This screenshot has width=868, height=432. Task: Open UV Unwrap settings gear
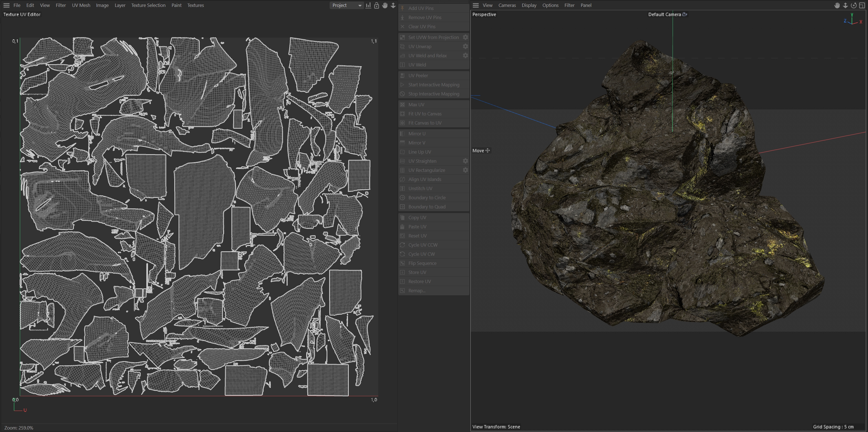tap(465, 46)
